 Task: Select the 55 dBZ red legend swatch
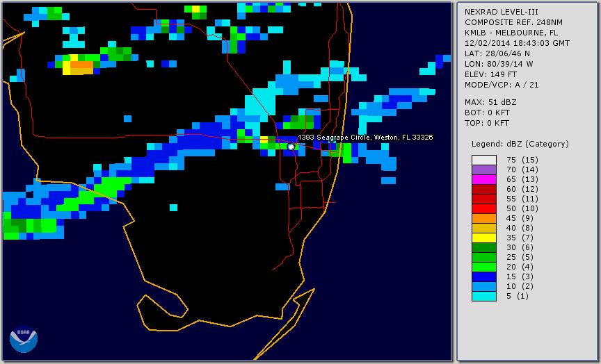(x=484, y=199)
